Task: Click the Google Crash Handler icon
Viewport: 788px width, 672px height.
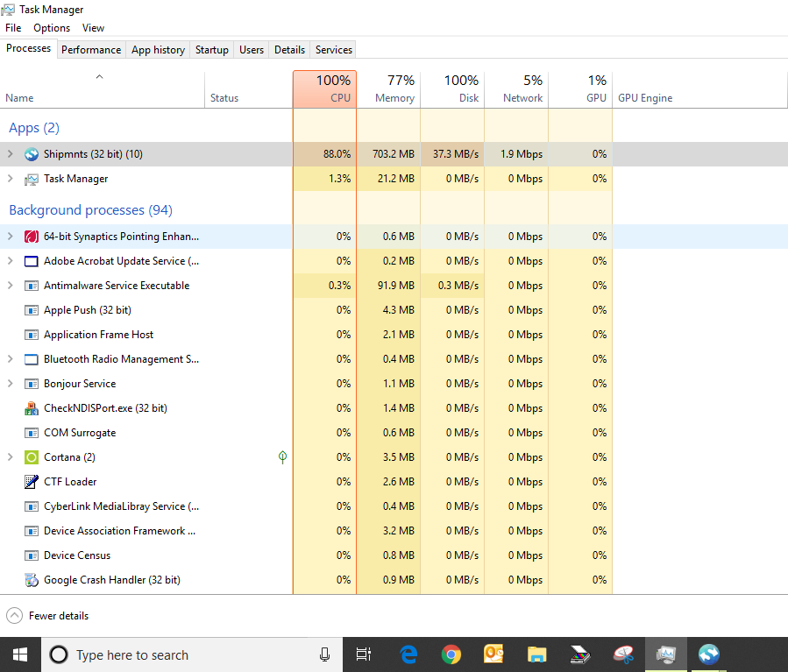Action: tap(32, 580)
